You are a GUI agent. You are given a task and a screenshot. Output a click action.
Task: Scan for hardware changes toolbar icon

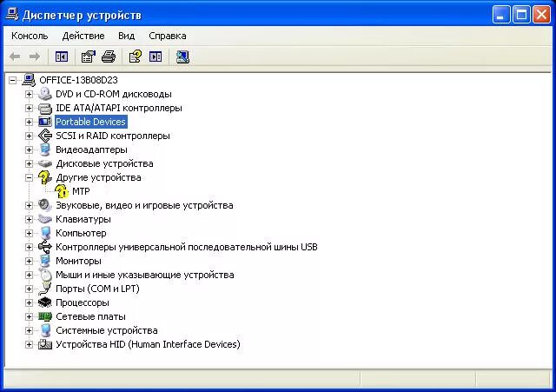(182, 56)
